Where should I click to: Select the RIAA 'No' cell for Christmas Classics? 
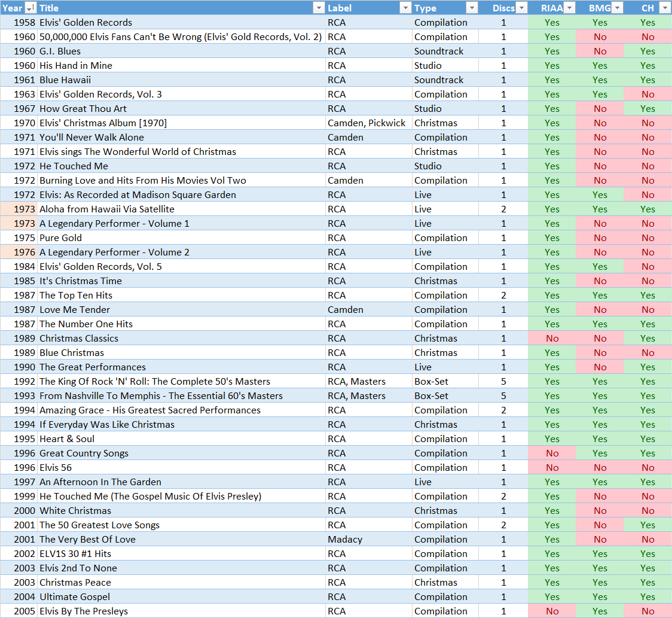click(552, 339)
